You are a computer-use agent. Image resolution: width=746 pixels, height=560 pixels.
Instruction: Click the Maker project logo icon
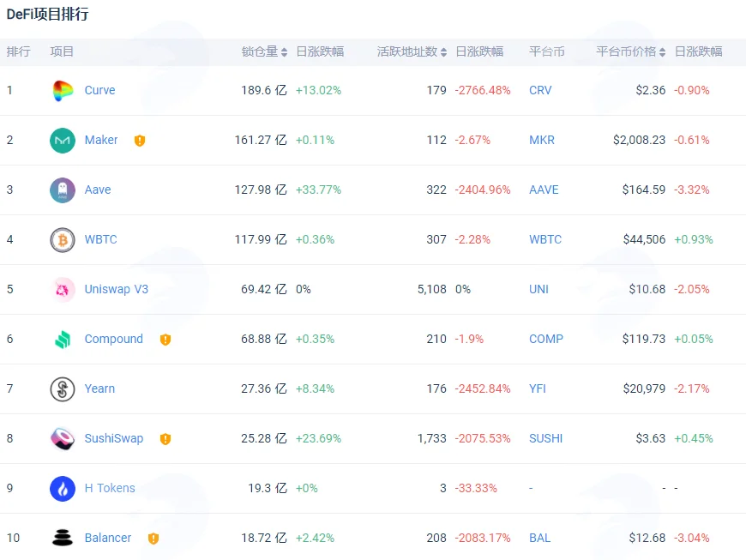[x=63, y=141]
